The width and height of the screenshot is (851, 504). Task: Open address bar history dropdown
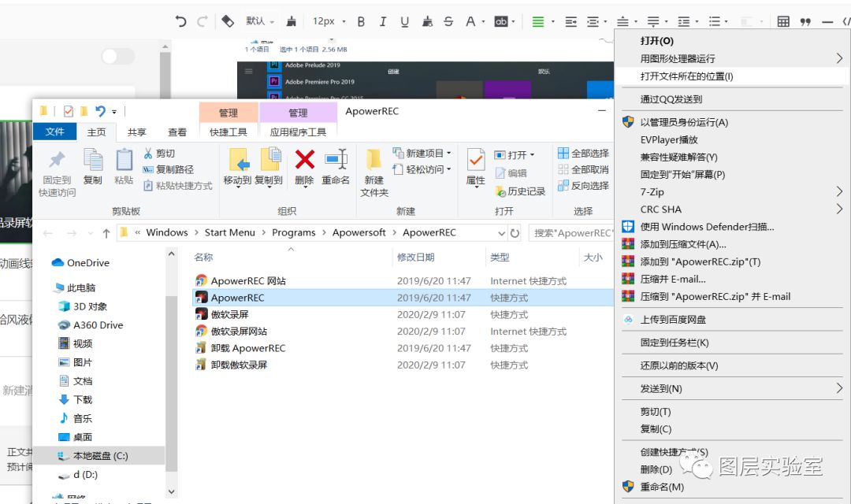point(501,233)
